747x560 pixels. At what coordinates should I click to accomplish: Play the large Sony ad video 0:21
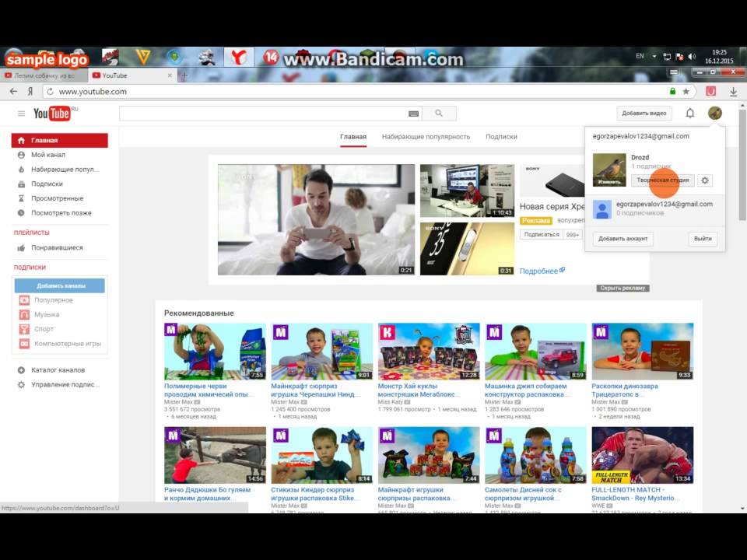pos(317,219)
